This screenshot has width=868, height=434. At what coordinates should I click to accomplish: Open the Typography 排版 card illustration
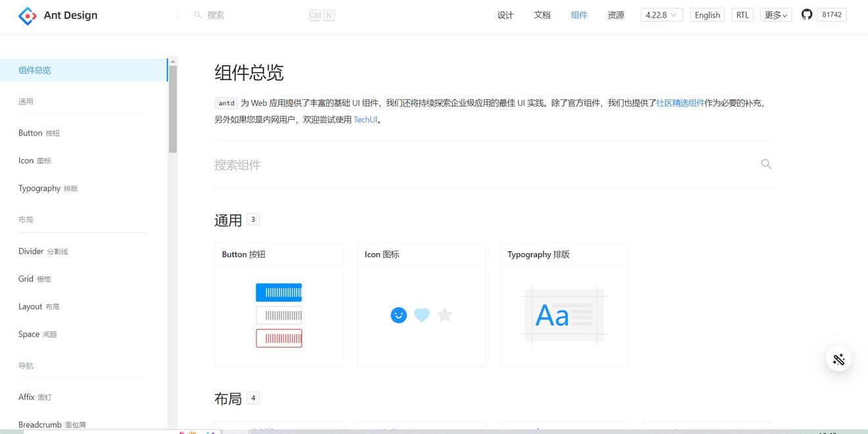(564, 316)
